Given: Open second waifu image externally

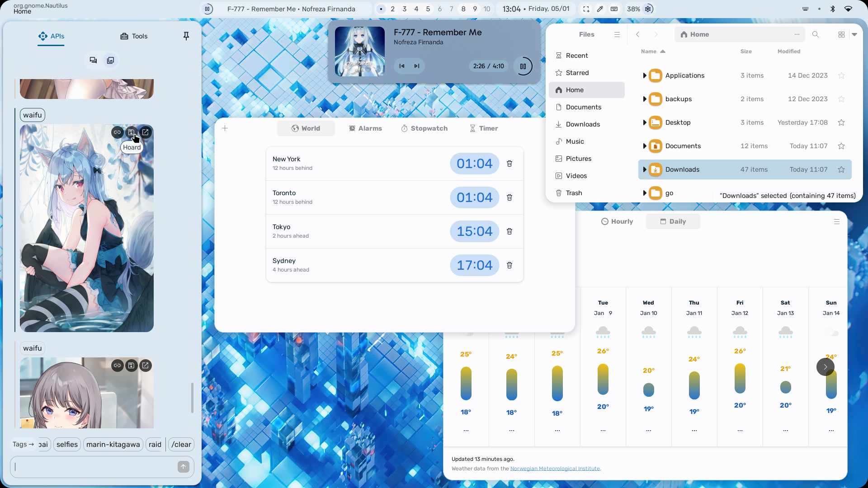Looking at the screenshot, I should (x=146, y=366).
